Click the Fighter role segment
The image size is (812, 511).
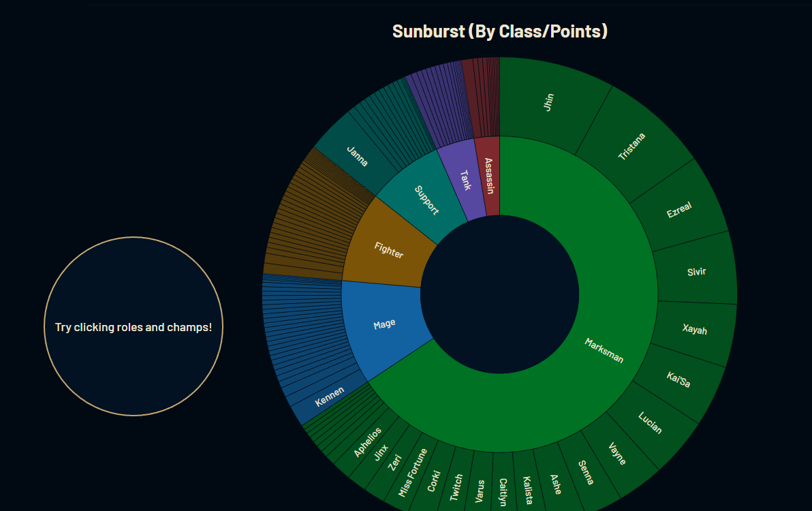pos(390,250)
